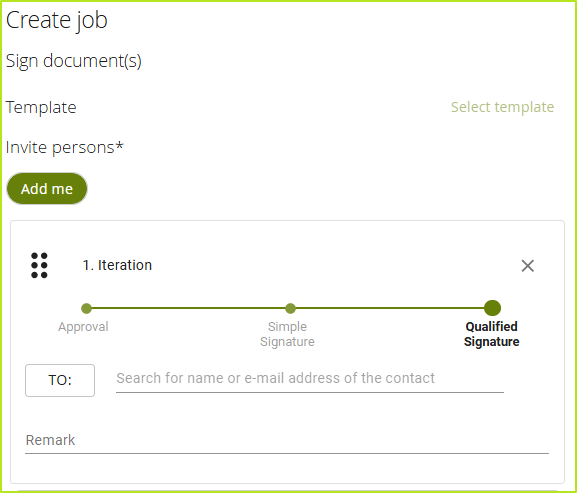Focus the contact name or e-mail search field
The image size is (577, 493).
pos(310,379)
